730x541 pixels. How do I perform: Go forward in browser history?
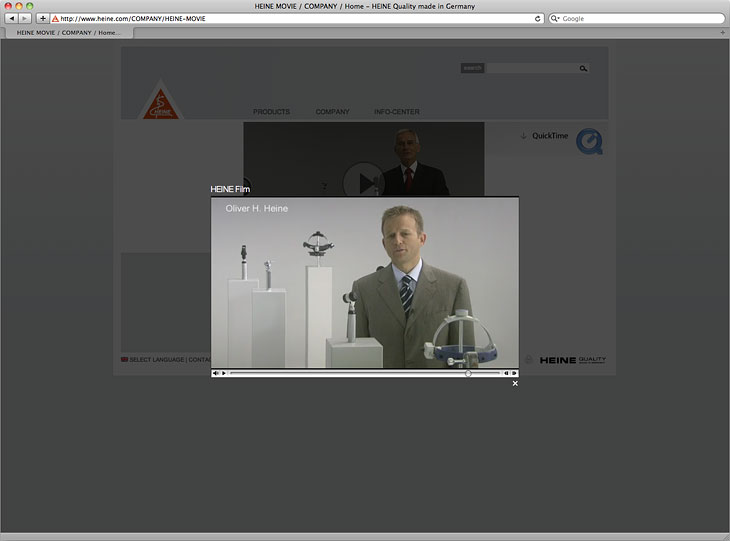tap(25, 18)
